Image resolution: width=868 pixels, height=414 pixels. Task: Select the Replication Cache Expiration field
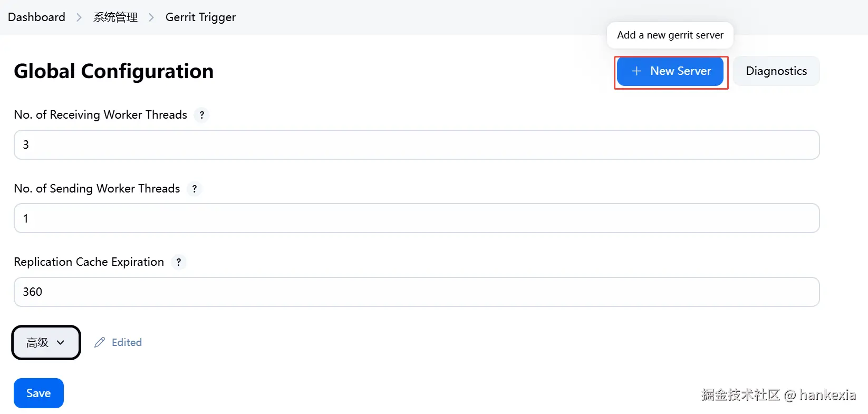[x=417, y=292]
